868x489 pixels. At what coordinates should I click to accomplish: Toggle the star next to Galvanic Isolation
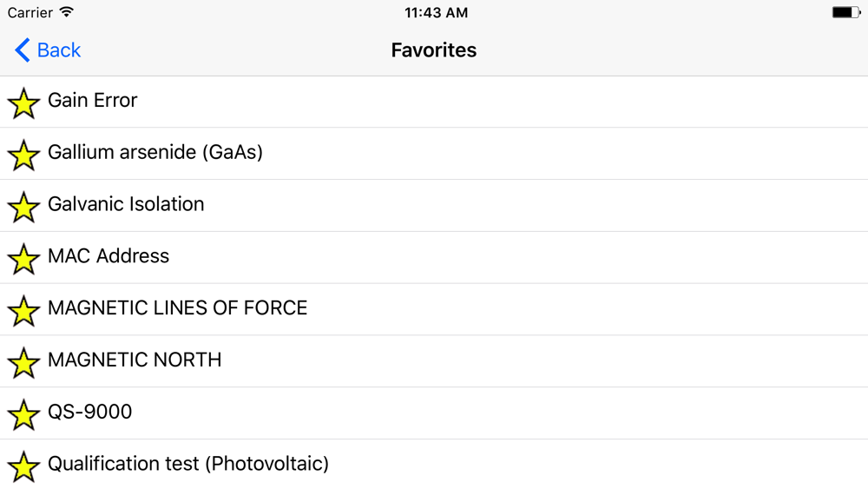[23, 207]
